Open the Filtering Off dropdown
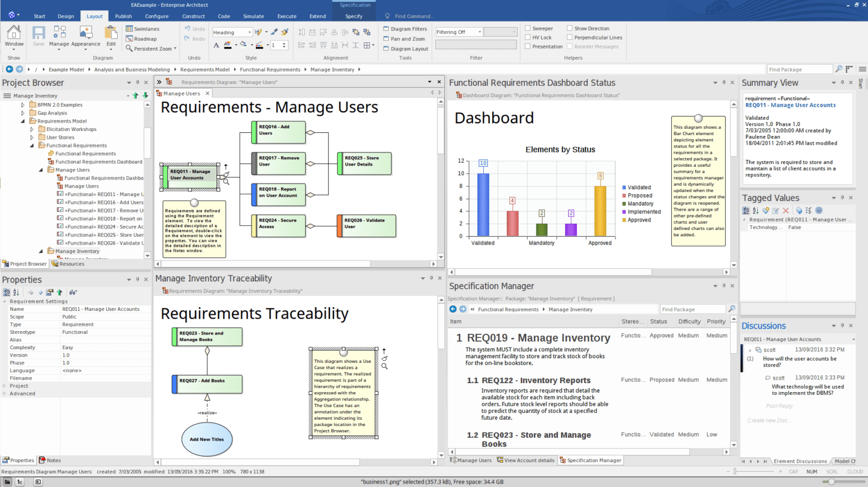868x487 pixels. point(459,32)
